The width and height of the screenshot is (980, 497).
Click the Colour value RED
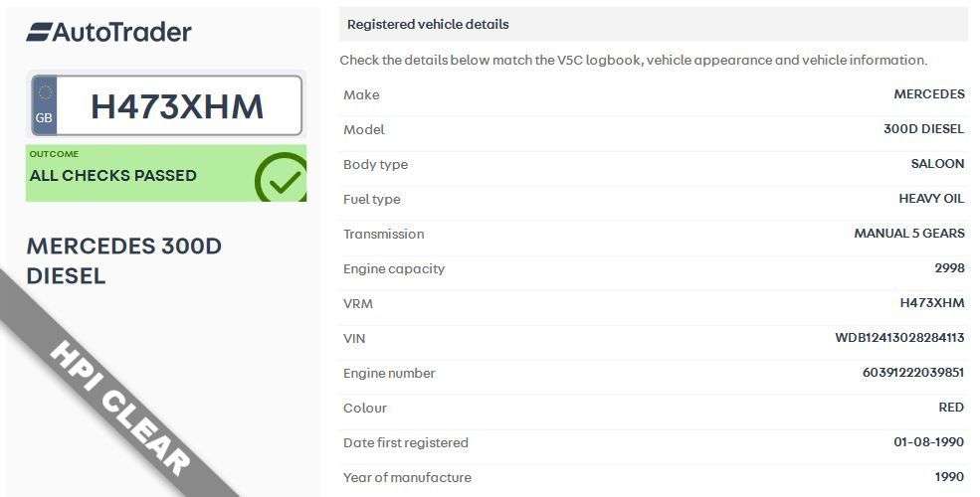[x=951, y=408]
